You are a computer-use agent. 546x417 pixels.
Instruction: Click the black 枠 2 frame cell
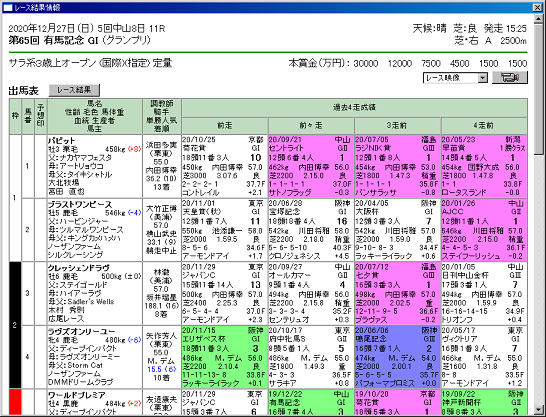[15, 325]
